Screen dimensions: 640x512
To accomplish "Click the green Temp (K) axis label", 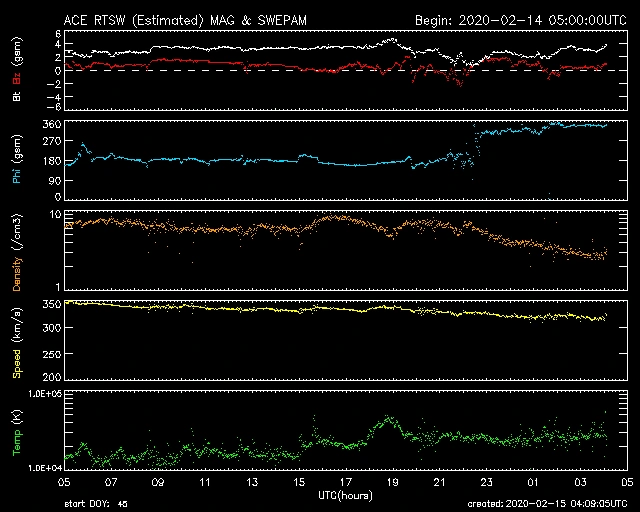I will [x=17, y=432].
